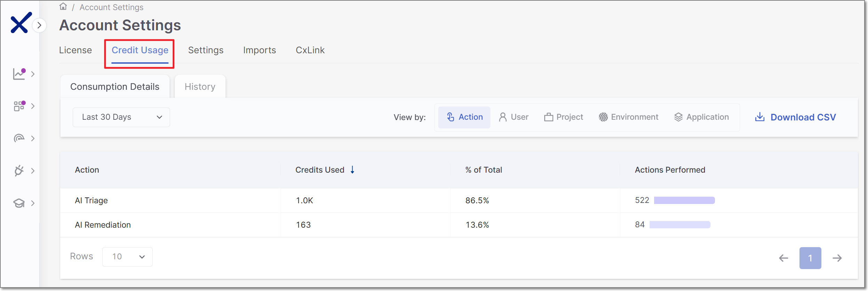
Task: Click the AI Triage 522 actions bar
Action: (x=684, y=200)
